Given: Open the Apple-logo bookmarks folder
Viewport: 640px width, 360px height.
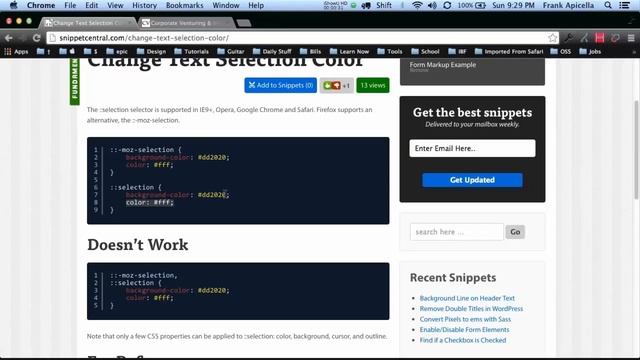Looking at the screenshot, I should (67, 51).
